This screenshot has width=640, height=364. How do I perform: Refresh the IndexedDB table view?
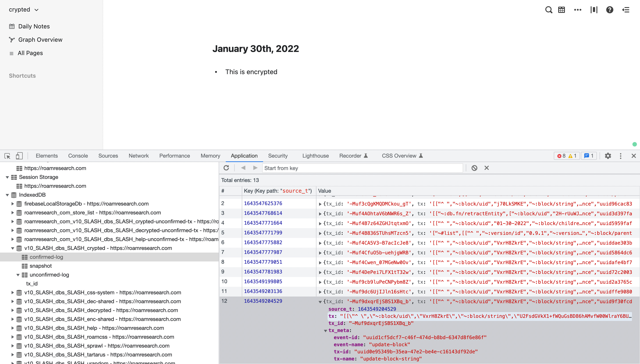pyautogui.click(x=226, y=168)
